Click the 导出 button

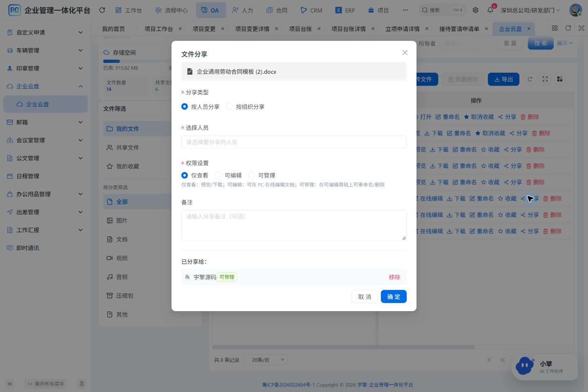click(x=503, y=79)
